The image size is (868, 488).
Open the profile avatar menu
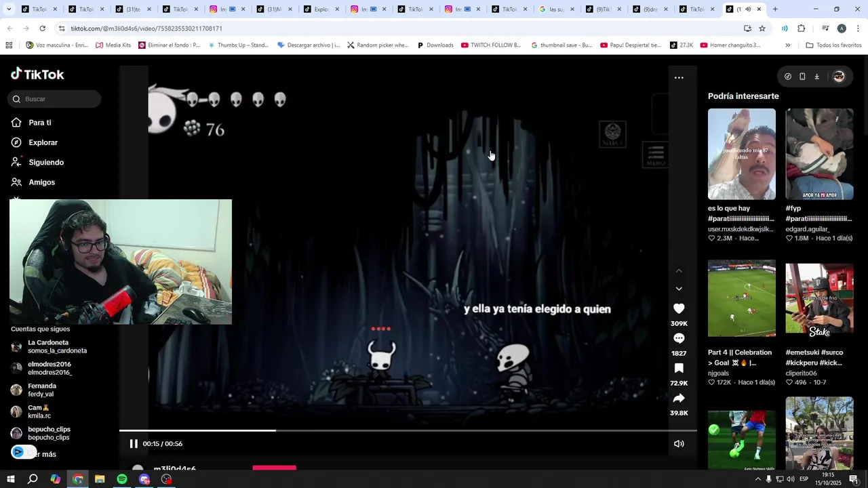point(839,77)
